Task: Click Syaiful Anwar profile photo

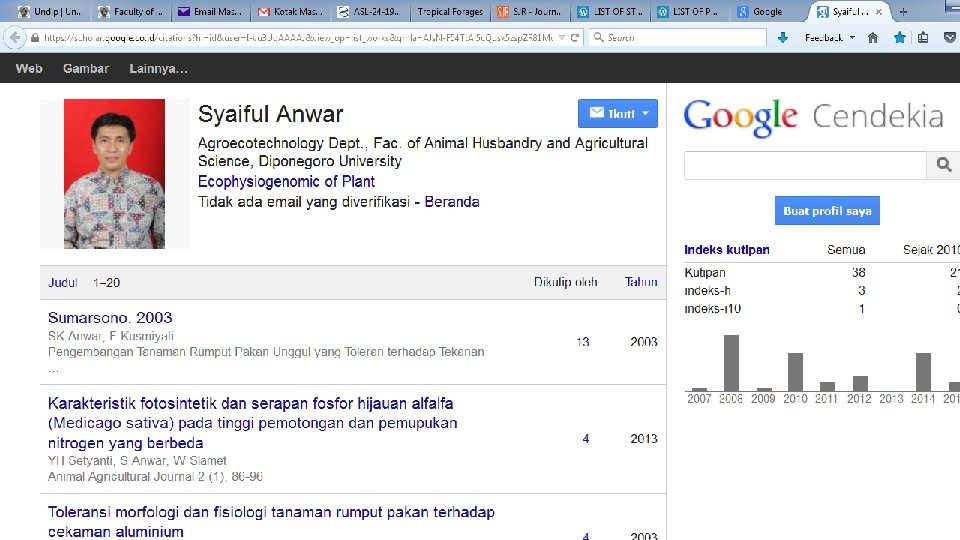Action: tap(114, 174)
